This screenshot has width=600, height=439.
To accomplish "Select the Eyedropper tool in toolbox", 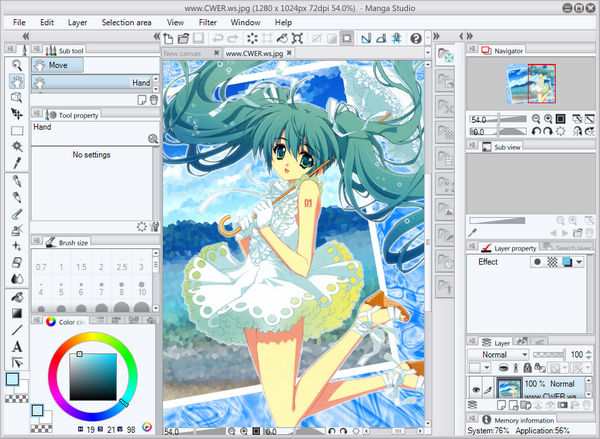I will click(x=16, y=163).
